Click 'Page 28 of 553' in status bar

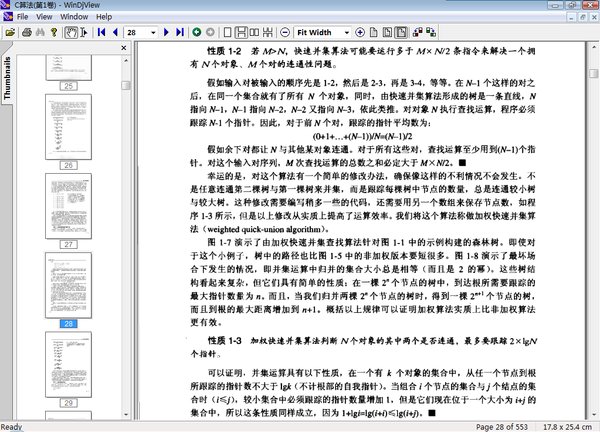502,427
